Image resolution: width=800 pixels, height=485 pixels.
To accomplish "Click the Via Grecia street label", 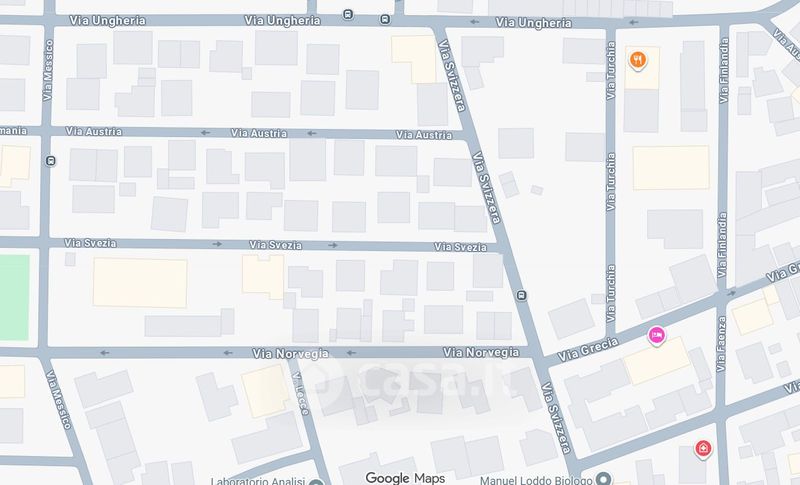I will tap(588, 349).
